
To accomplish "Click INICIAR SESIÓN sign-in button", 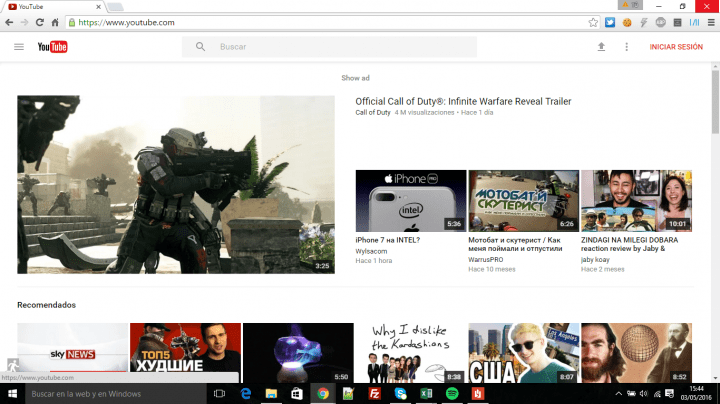I will 676,47.
